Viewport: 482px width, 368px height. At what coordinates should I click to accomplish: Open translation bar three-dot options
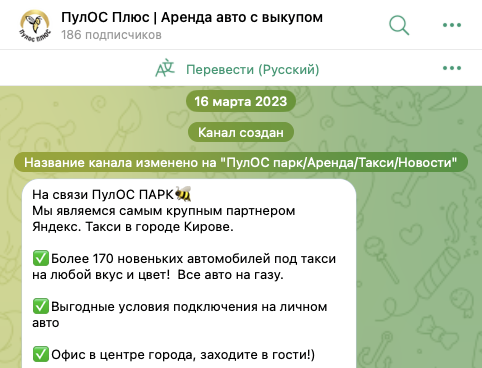coord(452,68)
